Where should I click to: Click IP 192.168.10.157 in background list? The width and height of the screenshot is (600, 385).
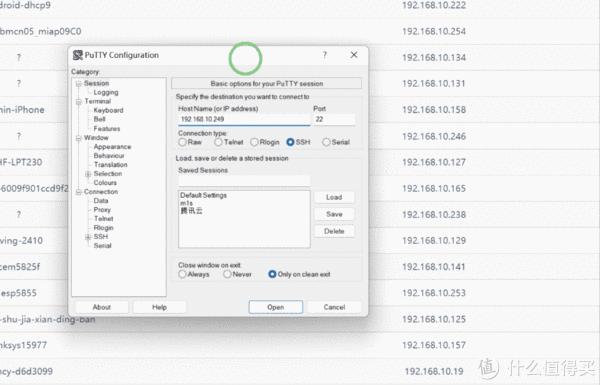pos(434,345)
